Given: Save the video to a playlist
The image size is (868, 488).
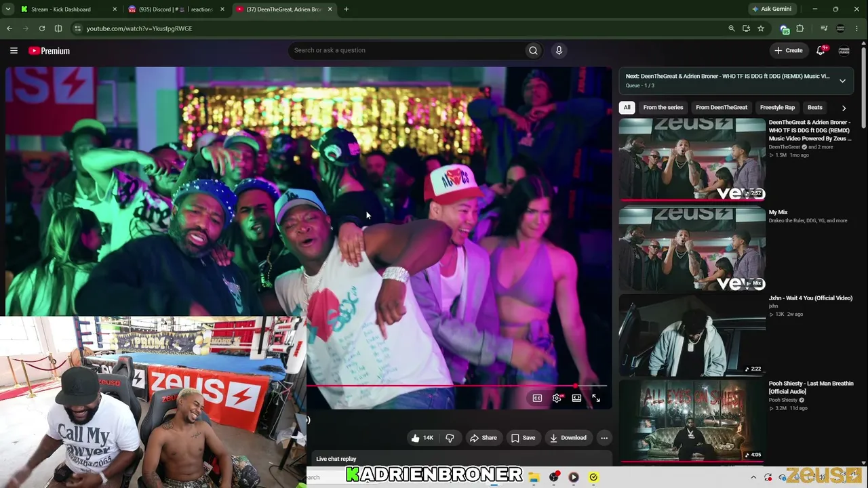Looking at the screenshot, I should pyautogui.click(x=523, y=438).
